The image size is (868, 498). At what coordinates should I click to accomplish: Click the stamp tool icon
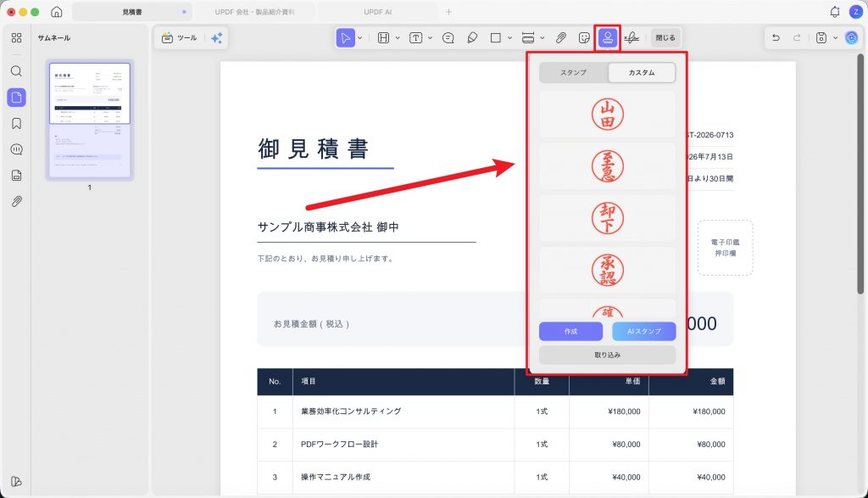(x=607, y=37)
